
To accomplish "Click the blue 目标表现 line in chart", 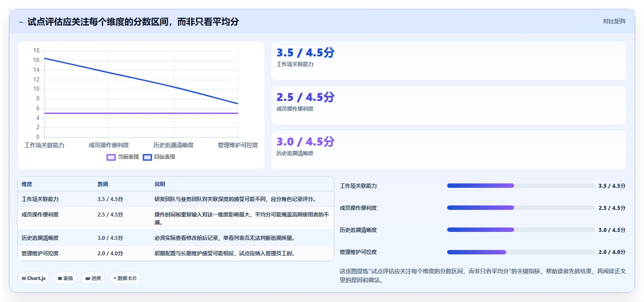I will pos(141,79).
